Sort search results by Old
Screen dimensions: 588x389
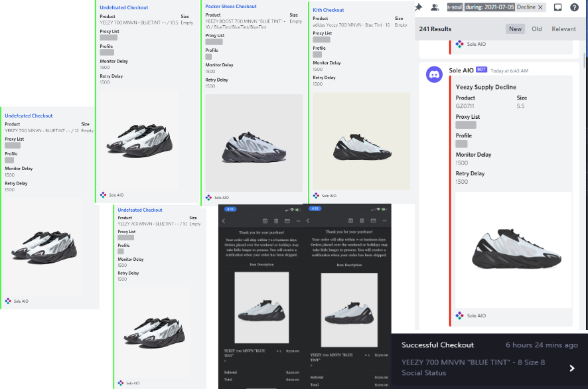(537, 29)
